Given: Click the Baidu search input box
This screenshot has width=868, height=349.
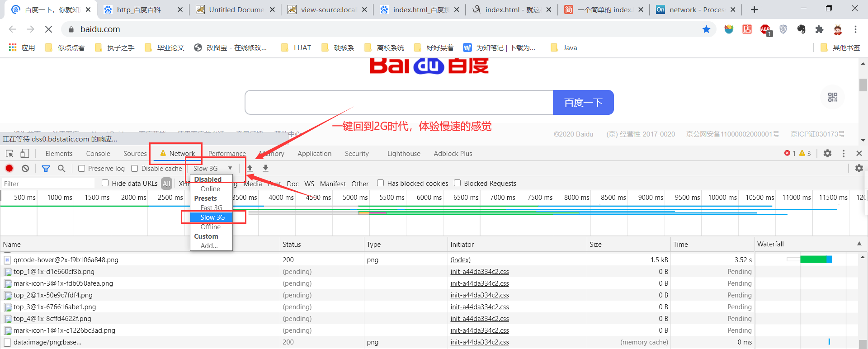Looking at the screenshot, I should pyautogui.click(x=399, y=103).
